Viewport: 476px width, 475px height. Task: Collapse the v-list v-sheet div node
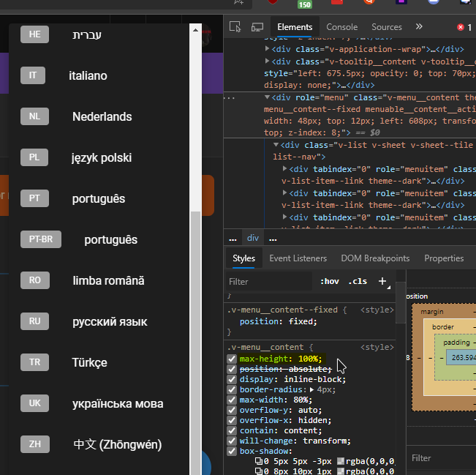276,145
